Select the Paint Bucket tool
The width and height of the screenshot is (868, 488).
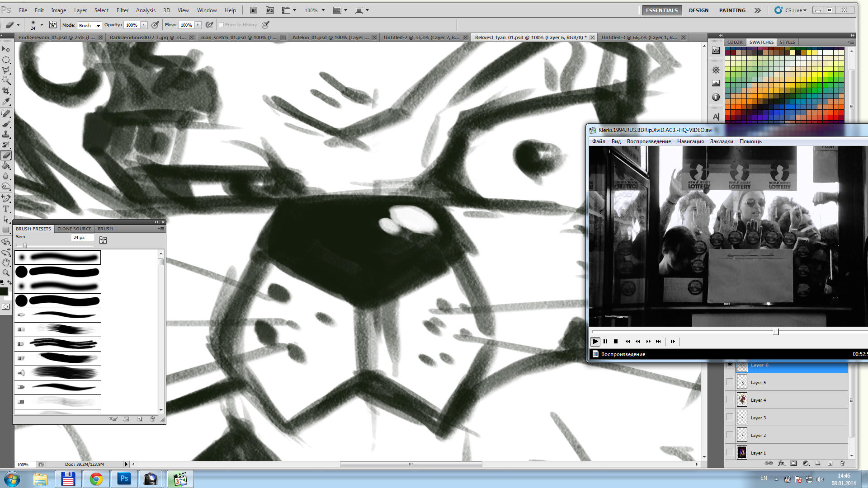pyautogui.click(x=6, y=166)
